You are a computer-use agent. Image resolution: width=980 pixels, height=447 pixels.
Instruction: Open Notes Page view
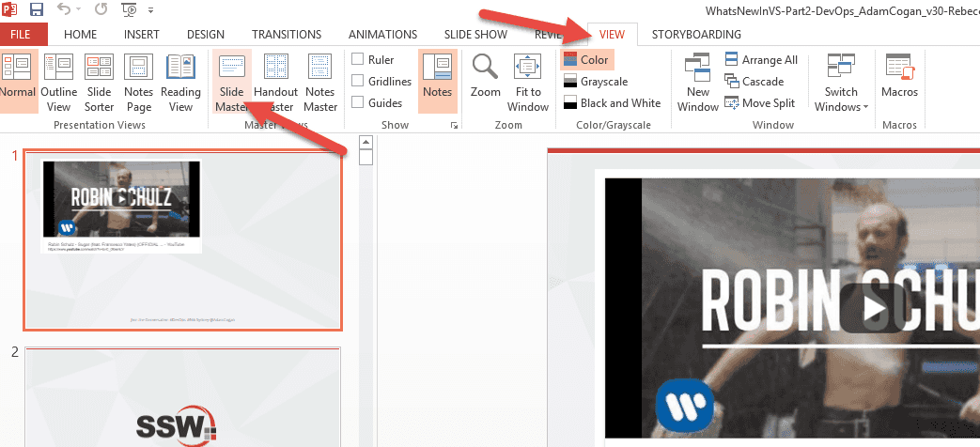coord(138,81)
